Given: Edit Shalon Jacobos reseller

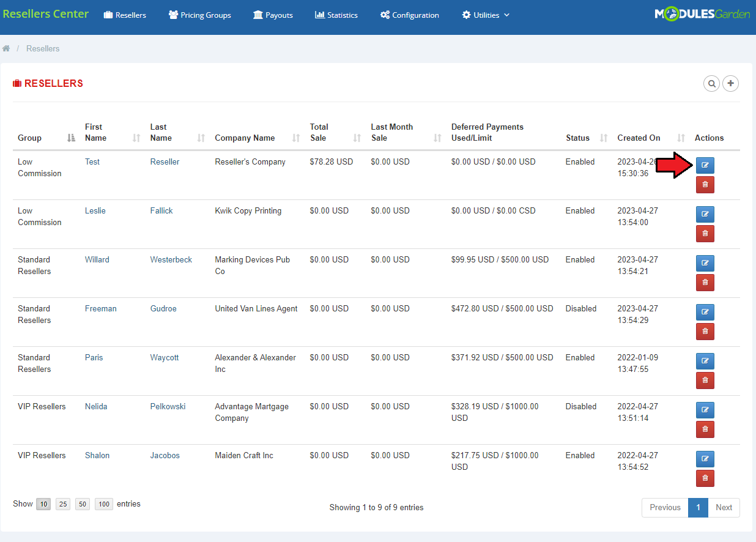Looking at the screenshot, I should click(x=705, y=459).
